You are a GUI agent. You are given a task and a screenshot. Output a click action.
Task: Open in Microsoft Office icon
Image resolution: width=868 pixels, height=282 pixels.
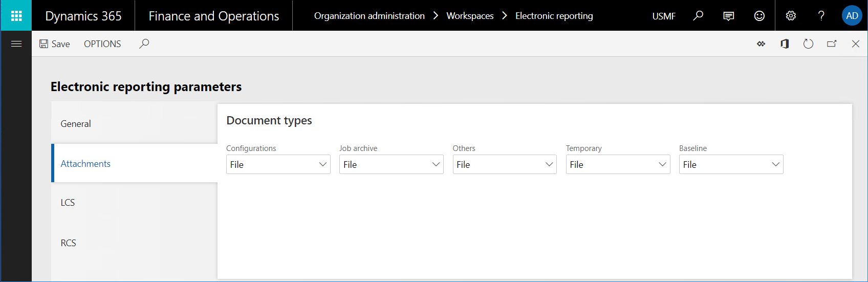pyautogui.click(x=785, y=44)
